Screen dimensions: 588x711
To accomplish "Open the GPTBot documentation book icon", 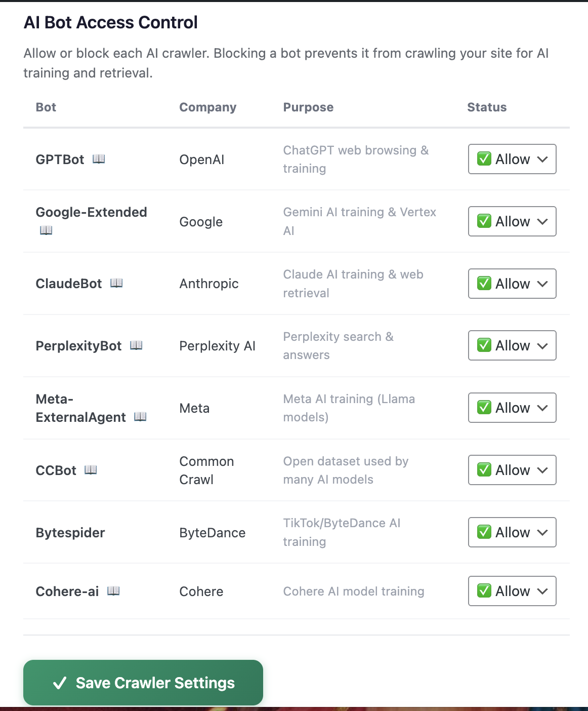I will pos(99,159).
